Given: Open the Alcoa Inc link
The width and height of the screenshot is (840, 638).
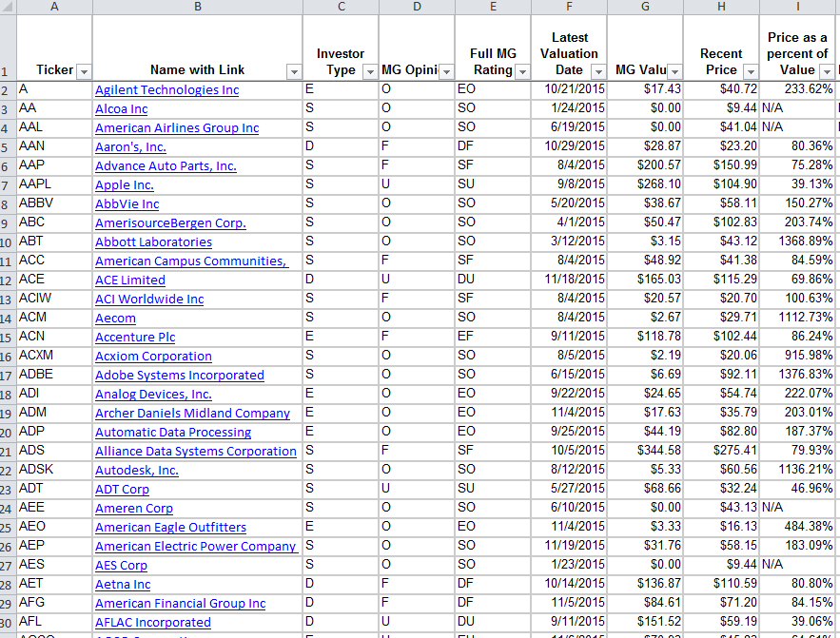Looking at the screenshot, I should click(x=122, y=109).
